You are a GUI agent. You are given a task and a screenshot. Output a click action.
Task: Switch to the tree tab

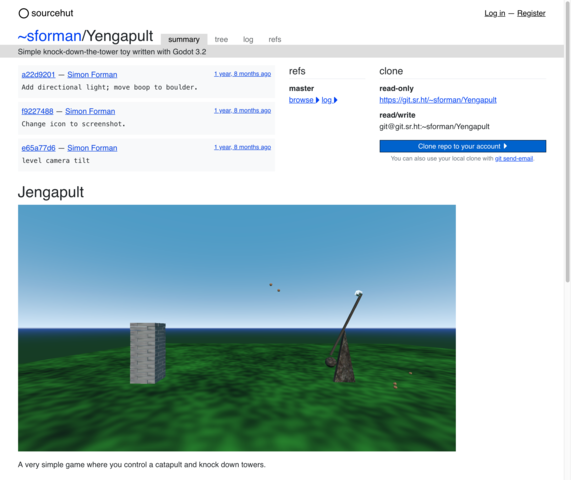click(x=221, y=39)
